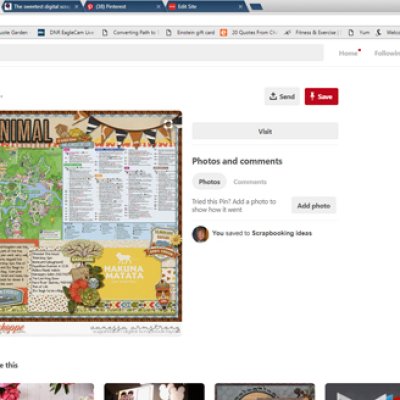Open the pink floral related pin

click(x=47, y=392)
